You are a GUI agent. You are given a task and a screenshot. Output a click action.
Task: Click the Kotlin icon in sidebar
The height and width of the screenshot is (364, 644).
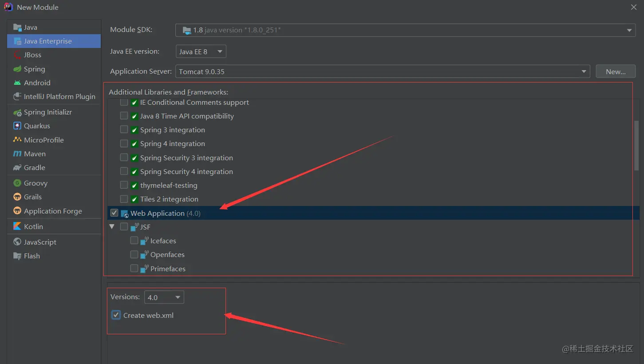(17, 226)
